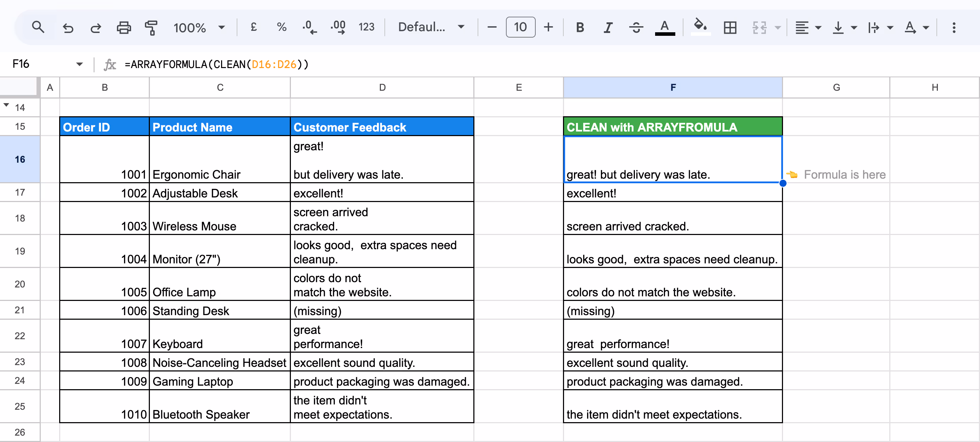Select column F header
Viewport: 980px width, 442px height.
pyautogui.click(x=672, y=88)
